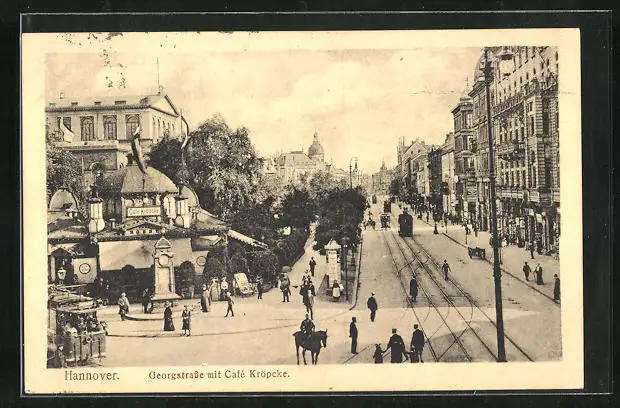Click the cloudy sky area of the postcard
Image resolution: width=620 pixels, height=408 pixels.
(330, 90)
